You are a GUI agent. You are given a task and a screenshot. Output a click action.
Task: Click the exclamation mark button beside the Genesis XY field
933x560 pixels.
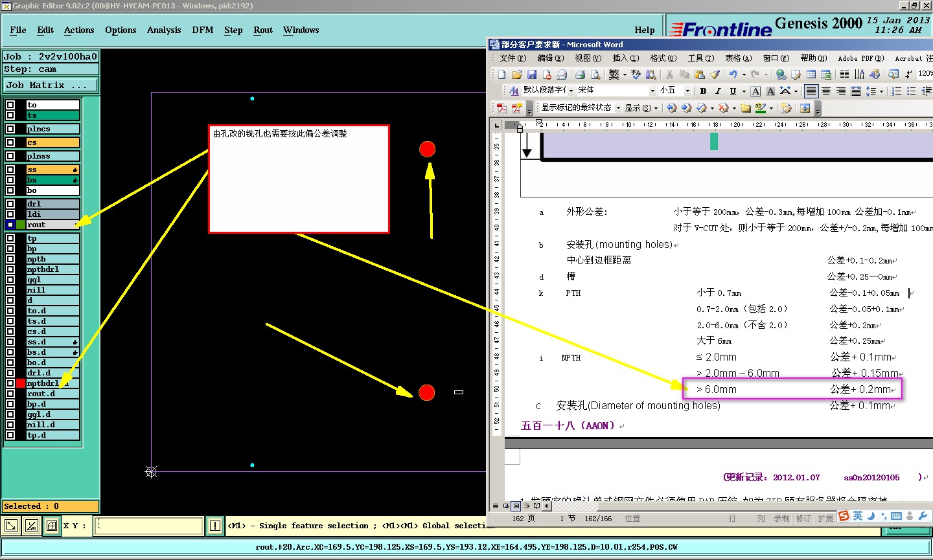215,526
